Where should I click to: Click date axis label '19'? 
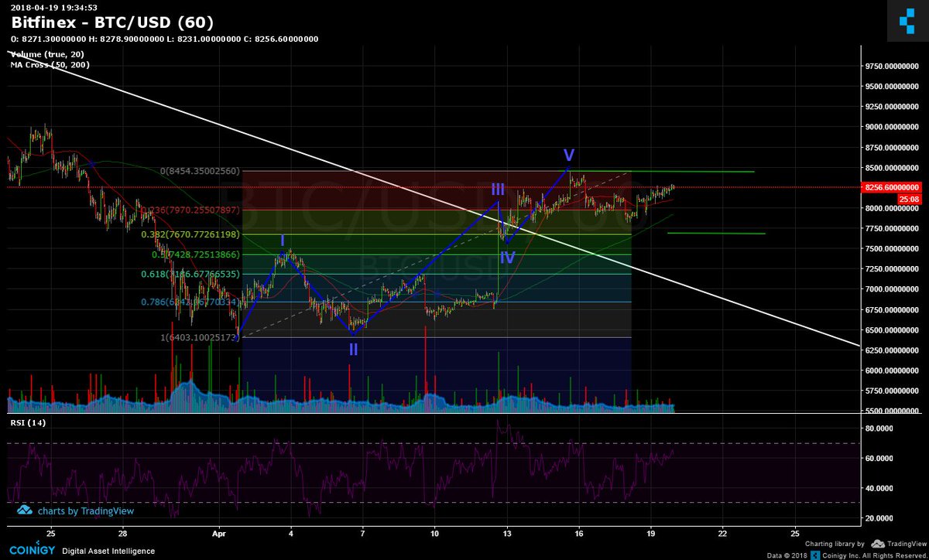[650, 534]
